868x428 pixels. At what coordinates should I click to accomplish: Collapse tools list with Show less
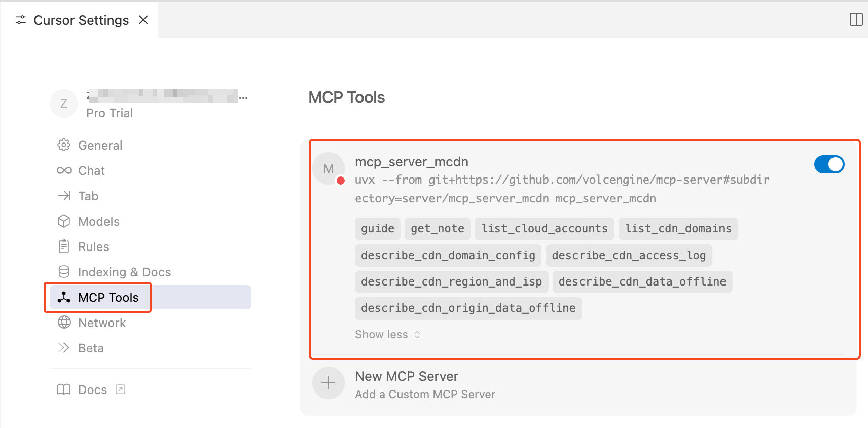pos(388,335)
